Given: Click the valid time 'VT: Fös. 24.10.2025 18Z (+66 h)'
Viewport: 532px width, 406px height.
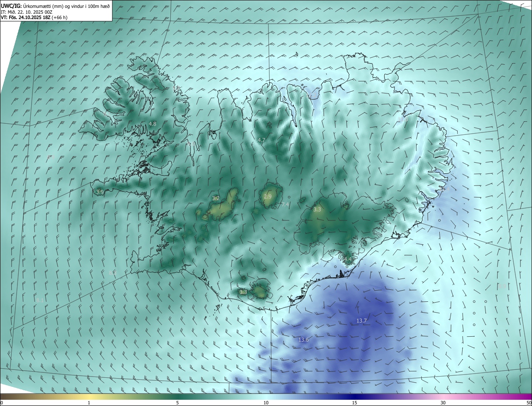Looking at the screenshot, I should (x=34, y=17).
